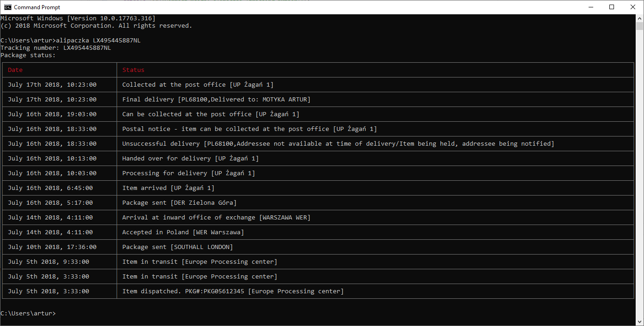
Task: Click the 'Date' column header
Action: click(15, 70)
